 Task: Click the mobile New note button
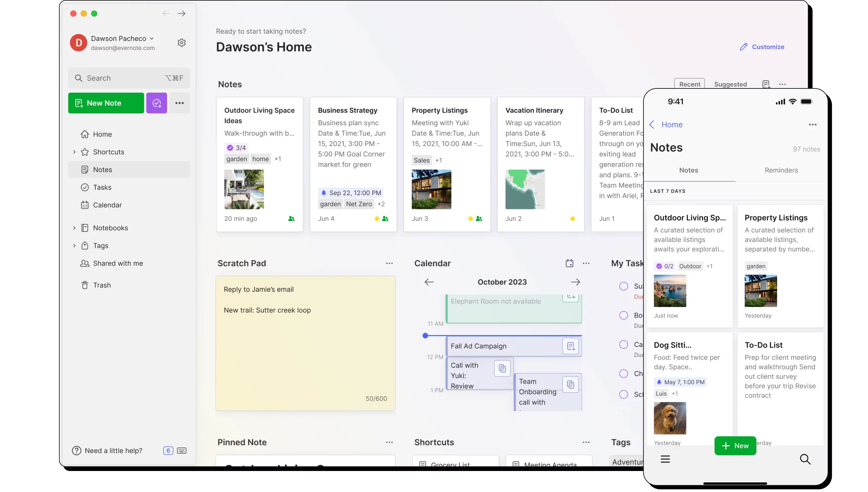[735, 446]
